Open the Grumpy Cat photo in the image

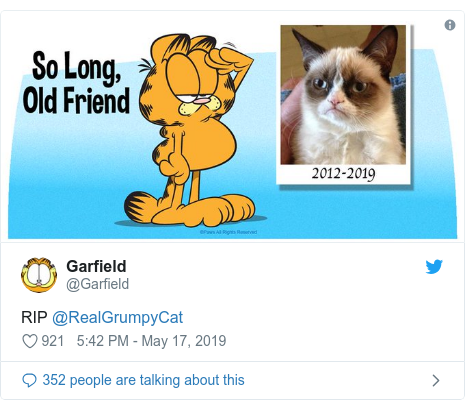(x=343, y=95)
